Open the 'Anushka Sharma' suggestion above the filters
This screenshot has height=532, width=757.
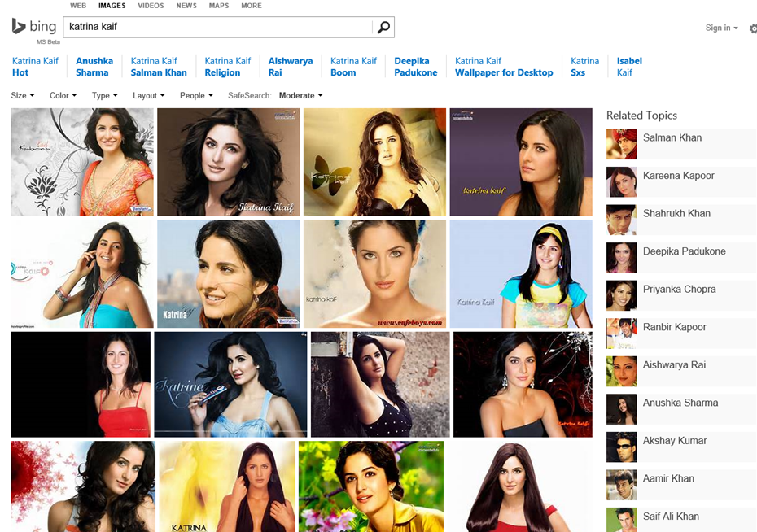[x=94, y=67]
